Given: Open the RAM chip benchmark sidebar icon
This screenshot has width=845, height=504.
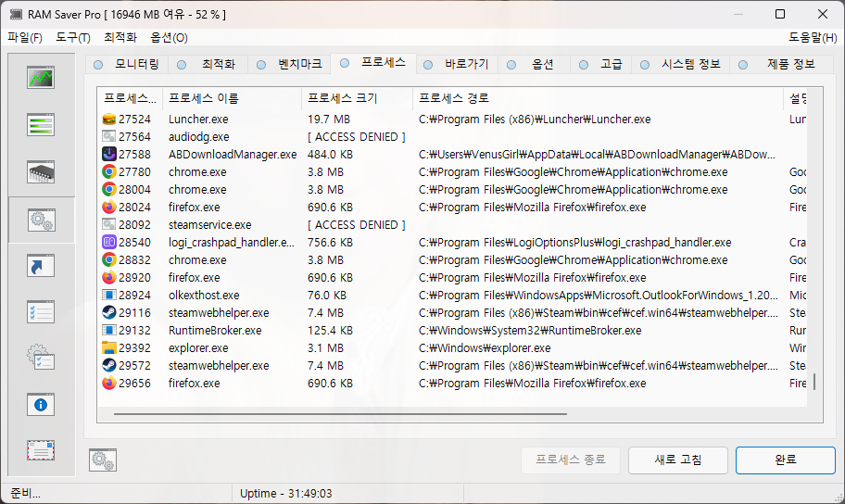Looking at the screenshot, I should 41,171.
